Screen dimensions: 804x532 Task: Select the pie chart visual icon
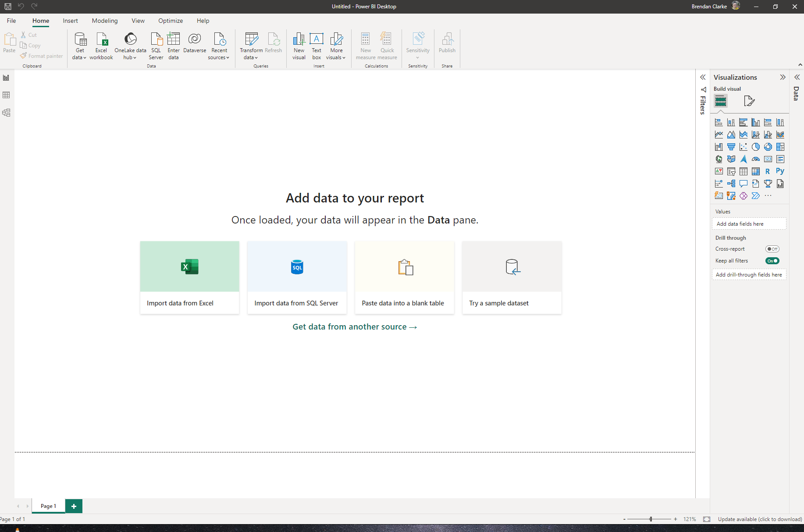pos(756,147)
